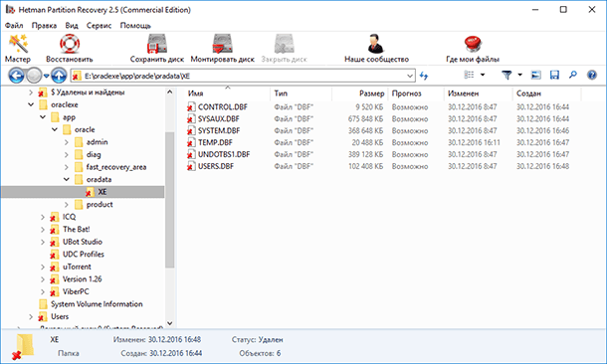Click CONTROL.DBF deleted file icon

click(x=191, y=107)
